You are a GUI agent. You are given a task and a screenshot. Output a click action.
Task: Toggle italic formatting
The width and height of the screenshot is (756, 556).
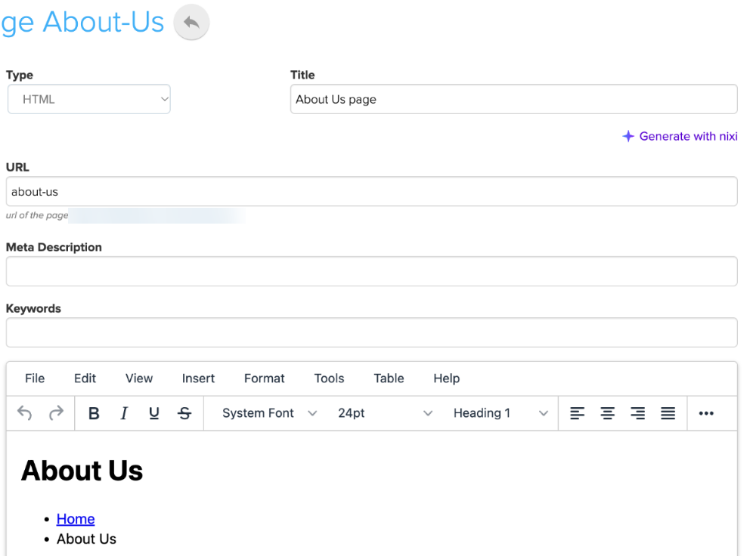[124, 413]
